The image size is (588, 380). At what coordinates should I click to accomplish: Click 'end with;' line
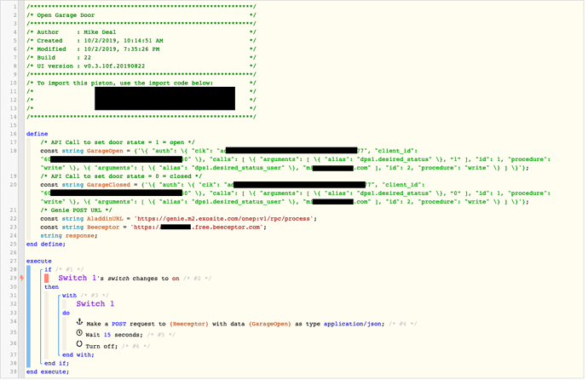pos(78,355)
